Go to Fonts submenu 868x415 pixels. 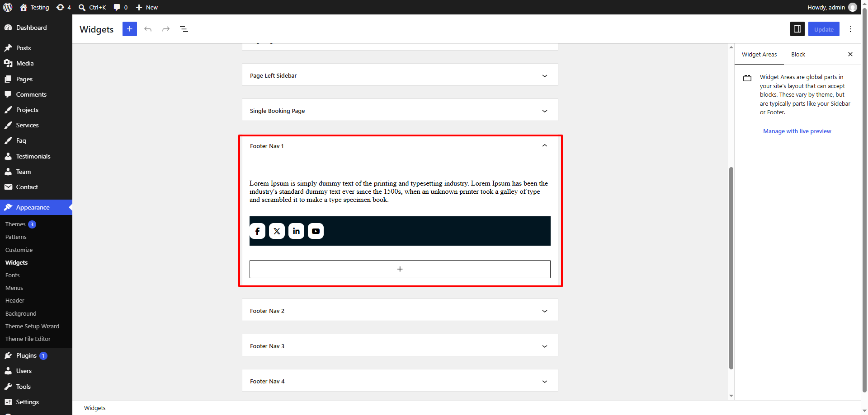click(13, 275)
